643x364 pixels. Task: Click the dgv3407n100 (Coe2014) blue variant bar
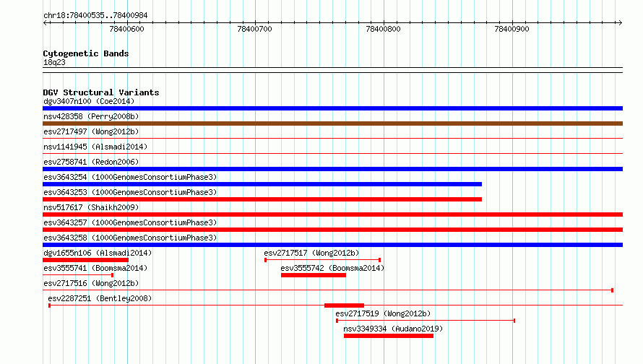pos(332,108)
